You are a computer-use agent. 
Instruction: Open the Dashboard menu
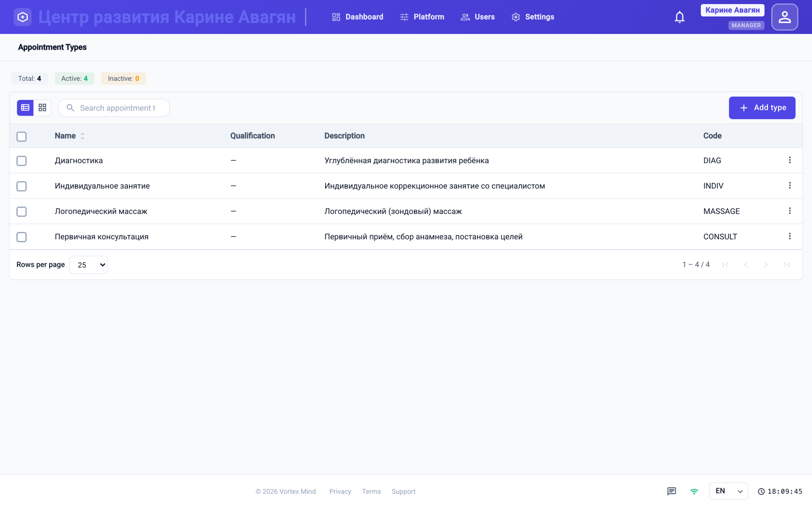[357, 17]
